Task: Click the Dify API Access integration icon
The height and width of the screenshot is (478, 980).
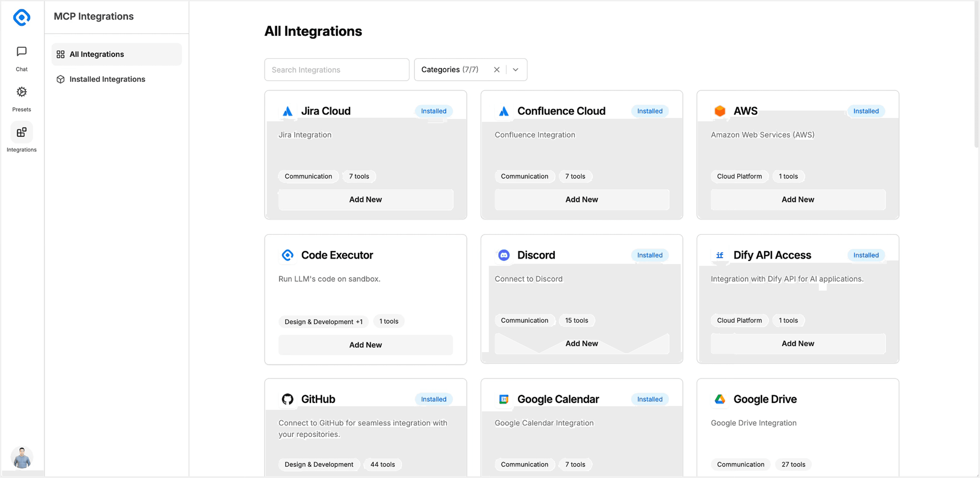Action: click(720, 255)
